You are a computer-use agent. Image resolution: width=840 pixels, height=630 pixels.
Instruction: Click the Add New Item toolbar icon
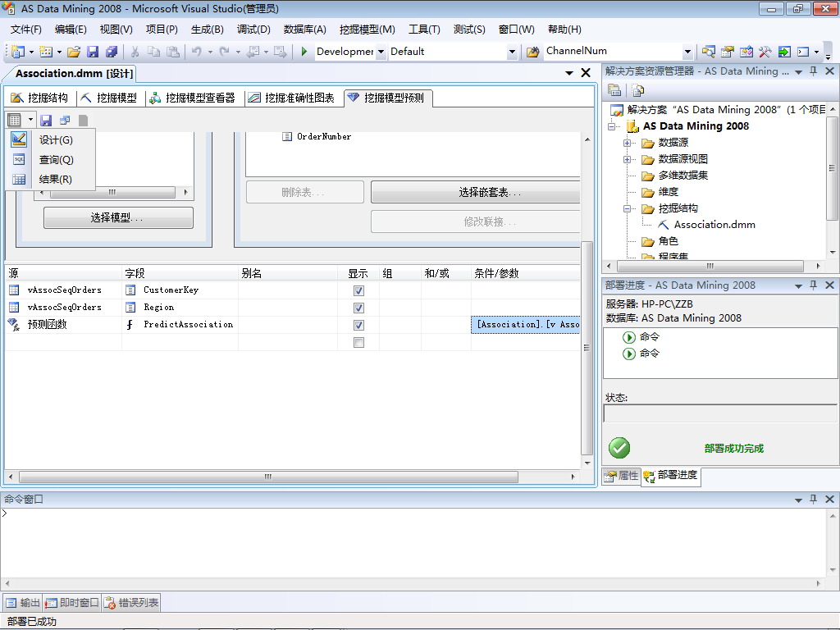46,52
